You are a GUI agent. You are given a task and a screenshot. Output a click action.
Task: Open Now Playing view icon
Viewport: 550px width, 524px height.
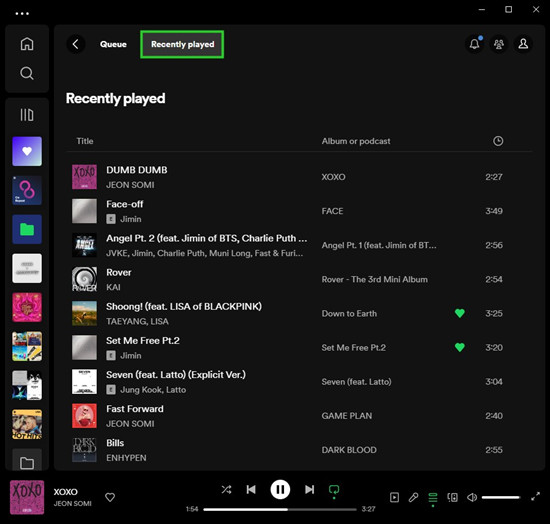(394, 497)
